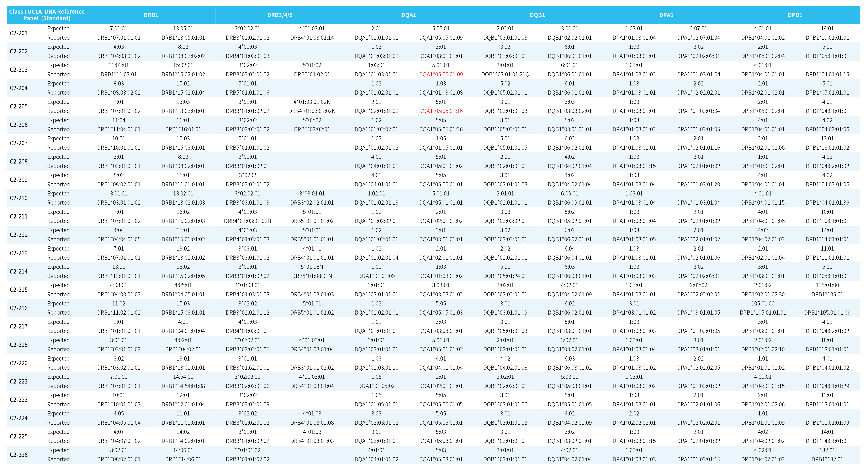Click expected value 135:01:00 in C2-215
The width and height of the screenshot is (868, 472).
[827, 285]
